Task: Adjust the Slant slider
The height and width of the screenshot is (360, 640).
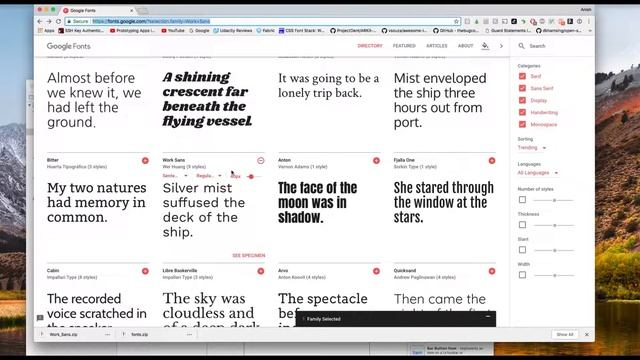Action: [x=554, y=250]
